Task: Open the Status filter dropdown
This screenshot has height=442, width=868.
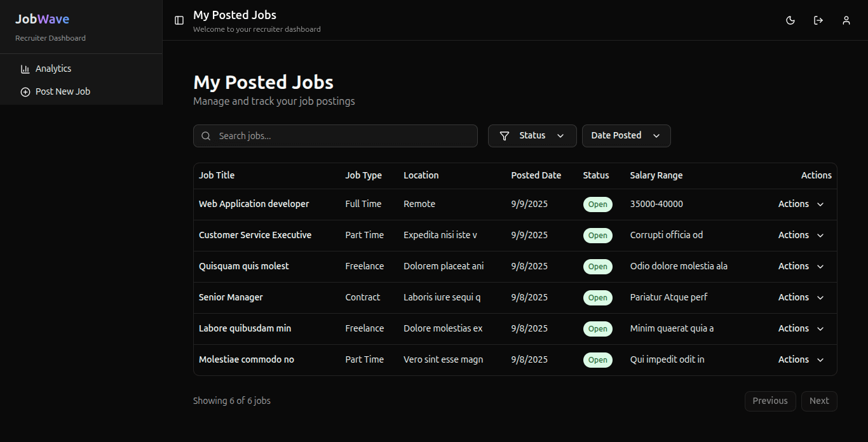Action: (532, 136)
